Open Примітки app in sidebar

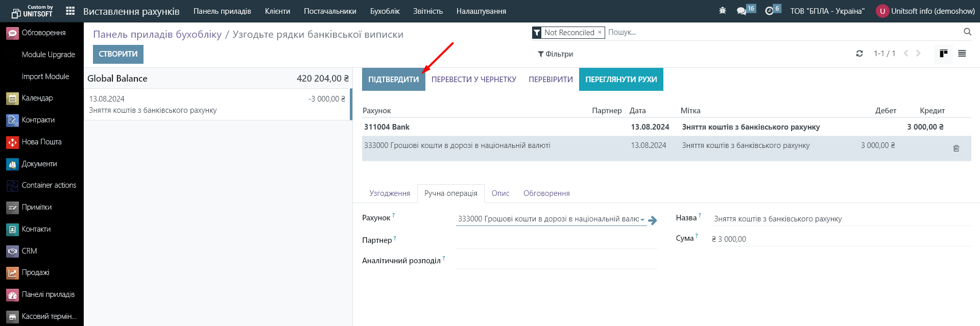[x=42, y=207]
